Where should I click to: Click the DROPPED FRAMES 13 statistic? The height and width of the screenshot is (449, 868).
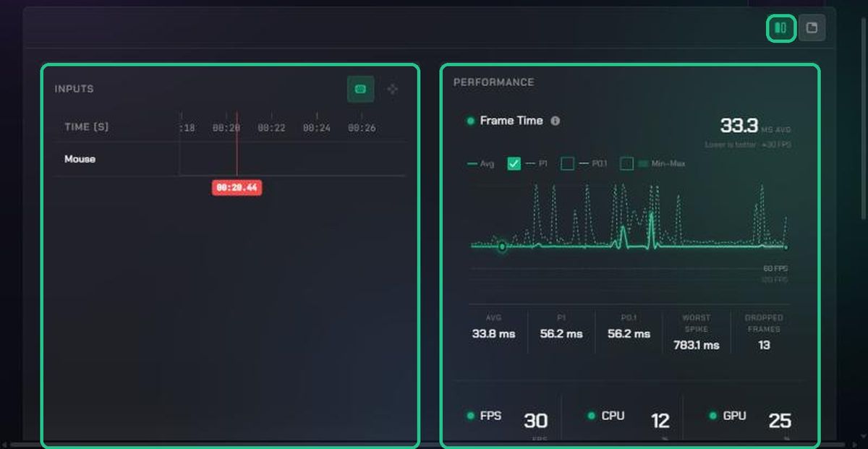(x=764, y=333)
